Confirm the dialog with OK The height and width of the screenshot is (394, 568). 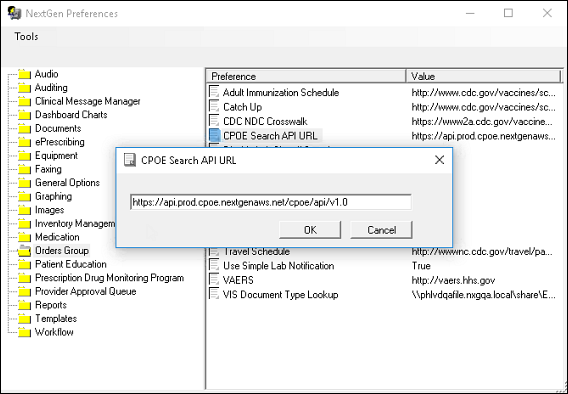coord(310,230)
